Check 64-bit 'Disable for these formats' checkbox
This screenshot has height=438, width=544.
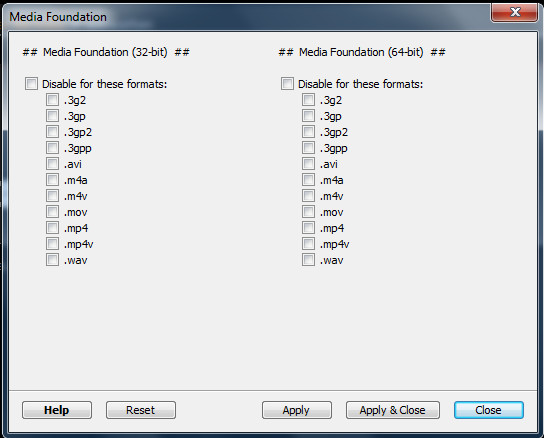[x=287, y=84]
